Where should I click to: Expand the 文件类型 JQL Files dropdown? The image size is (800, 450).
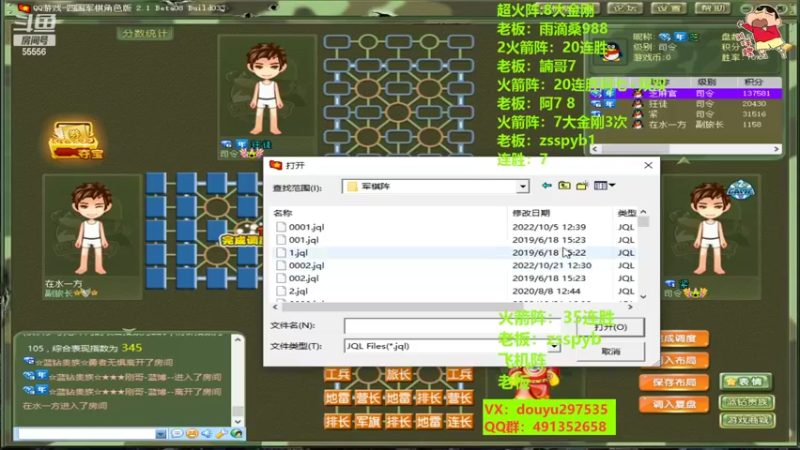(x=555, y=346)
